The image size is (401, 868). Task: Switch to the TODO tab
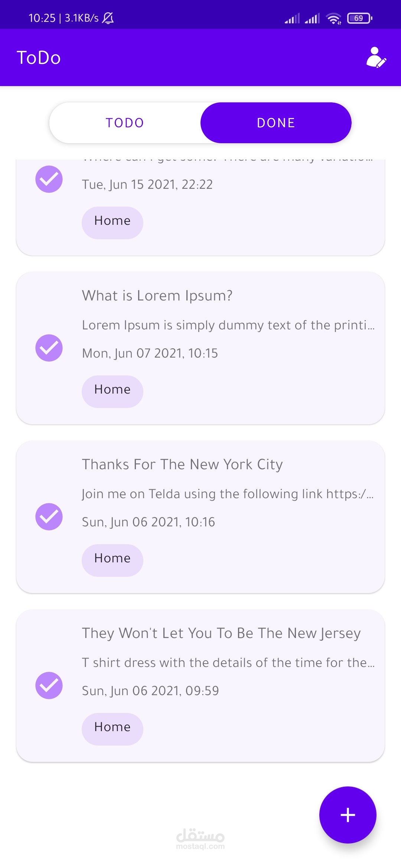[125, 123]
